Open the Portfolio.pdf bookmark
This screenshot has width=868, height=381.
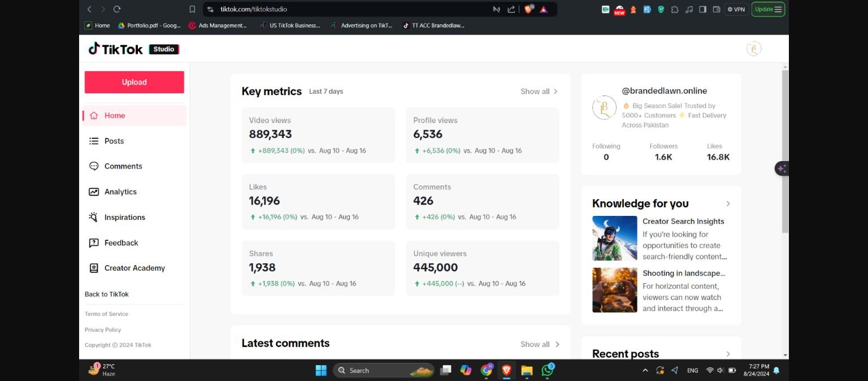(149, 25)
